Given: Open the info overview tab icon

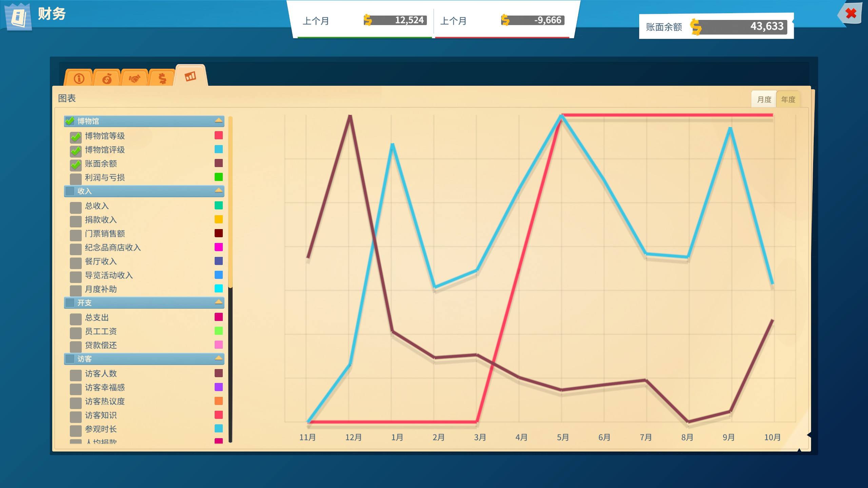Looking at the screenshot, I should click(x=79, y=79).
